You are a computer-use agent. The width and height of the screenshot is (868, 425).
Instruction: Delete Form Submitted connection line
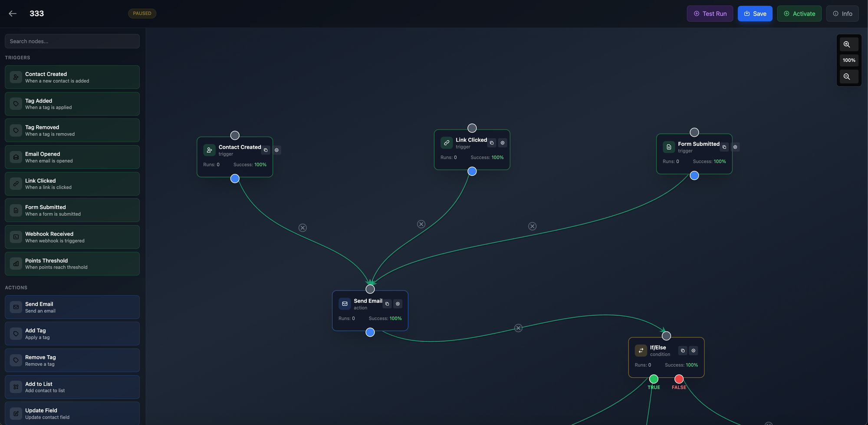click(532, 226)
